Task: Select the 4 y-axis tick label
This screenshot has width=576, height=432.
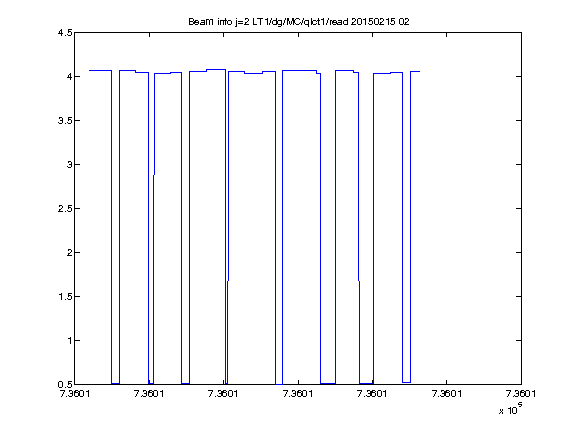Action: (69, 76)
